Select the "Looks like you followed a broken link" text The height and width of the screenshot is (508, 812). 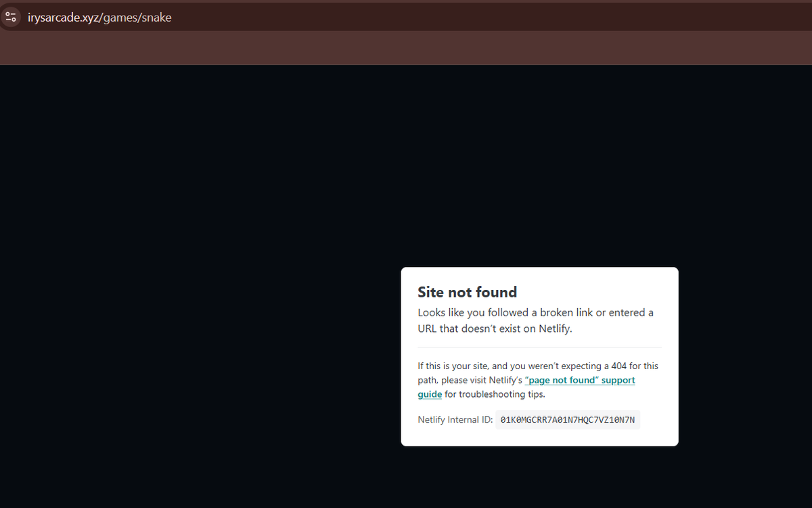(536, 320)
